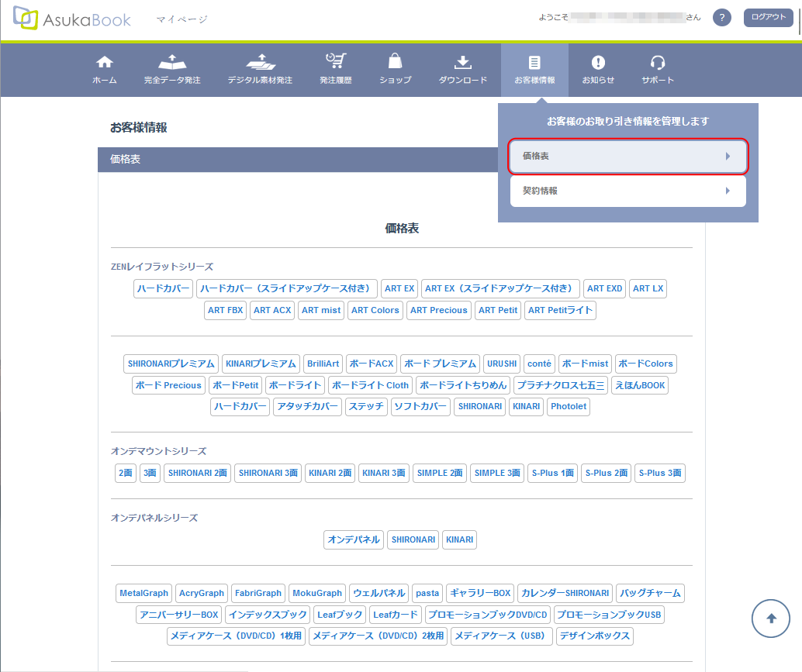Expand the 契約情報 menu entry
Viewport: 802px width, 672px height.
[627, 191]
